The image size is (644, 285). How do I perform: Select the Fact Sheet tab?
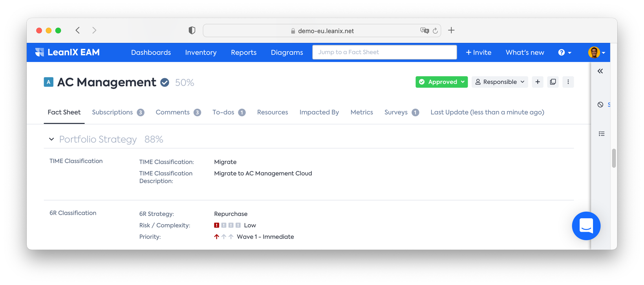coord(64,112)
